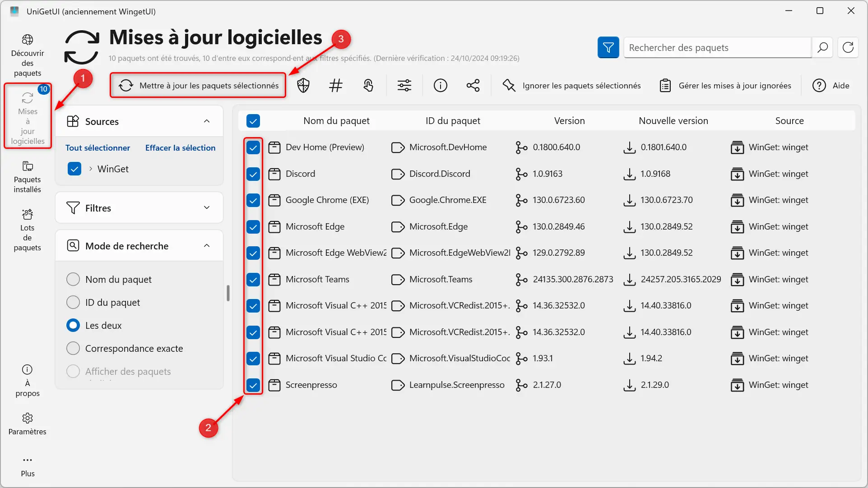Click WinGet source icon in Screenpresso row
This screenshot has height=488, width=868.
click(x=737, y=385)
